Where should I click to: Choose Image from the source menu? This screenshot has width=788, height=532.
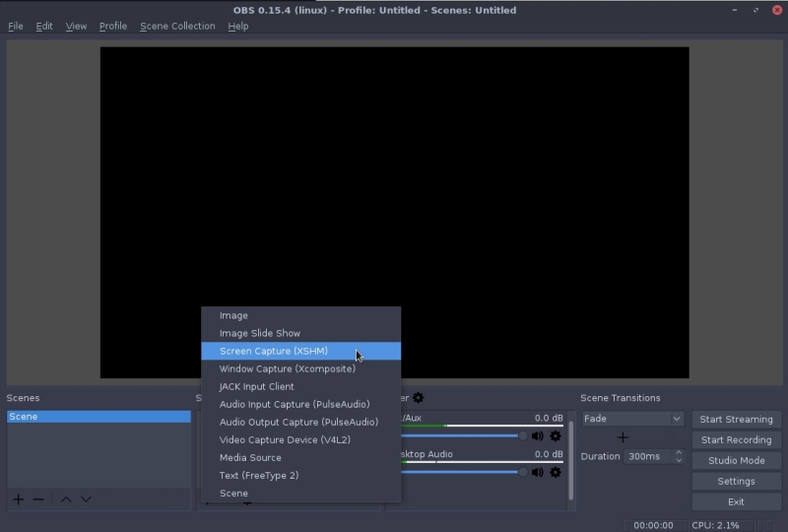point(301,316)
